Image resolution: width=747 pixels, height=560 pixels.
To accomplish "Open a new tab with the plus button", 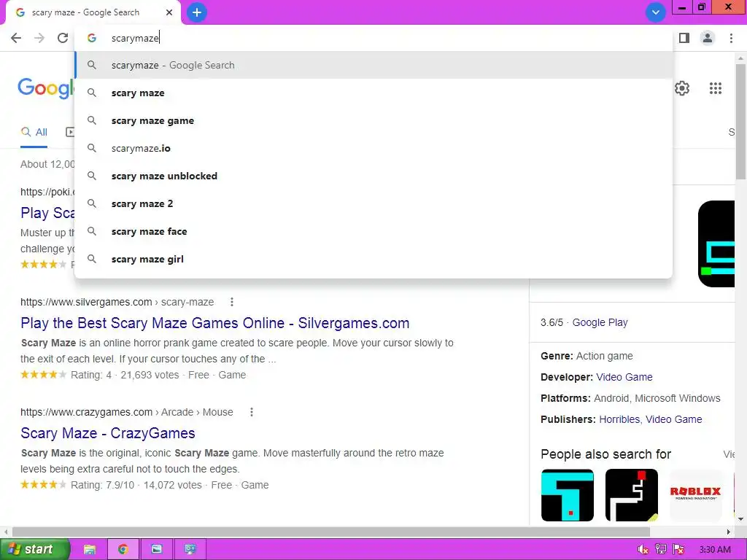I will [197, 12].
